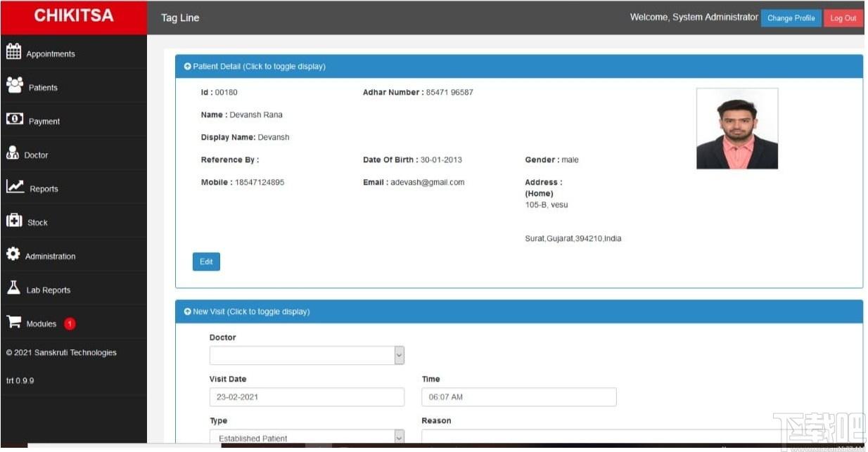Viewport: 868px width, 452px height.
Task: Expand the Type dropdown showing Established Patient
Action: coord(307,437)
